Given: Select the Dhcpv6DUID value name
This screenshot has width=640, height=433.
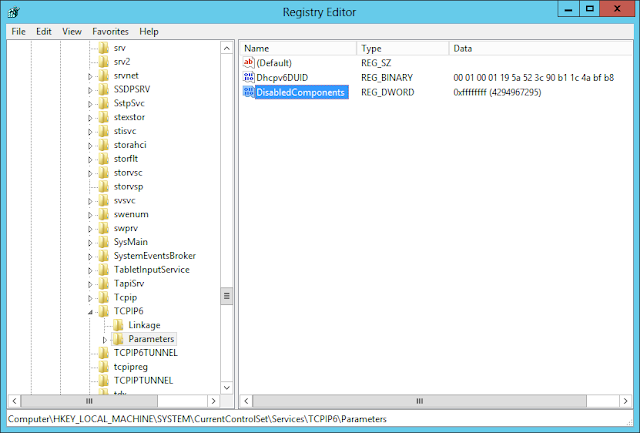Looking at the screenshot, I should click(x=282, y=78).
